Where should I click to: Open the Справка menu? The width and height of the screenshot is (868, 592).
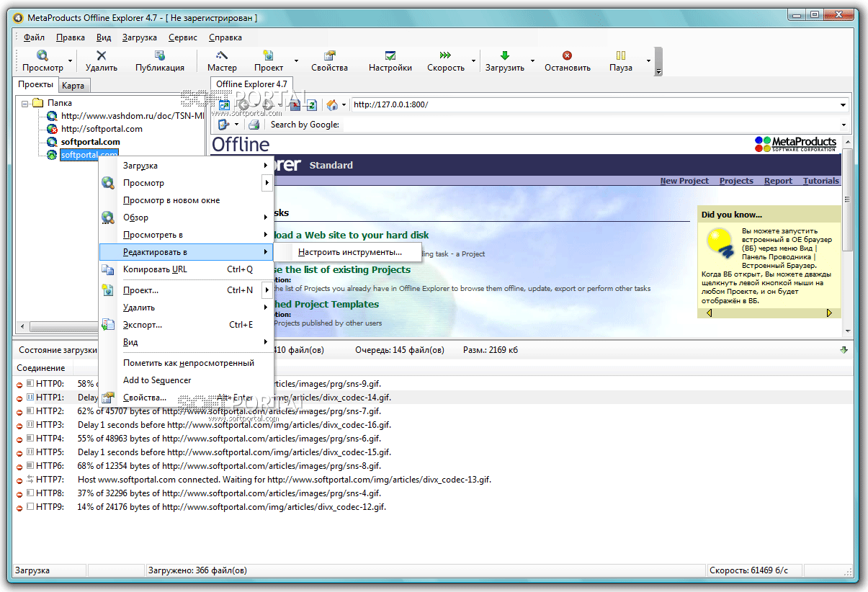pyautogui.click(x=225, y=37)
